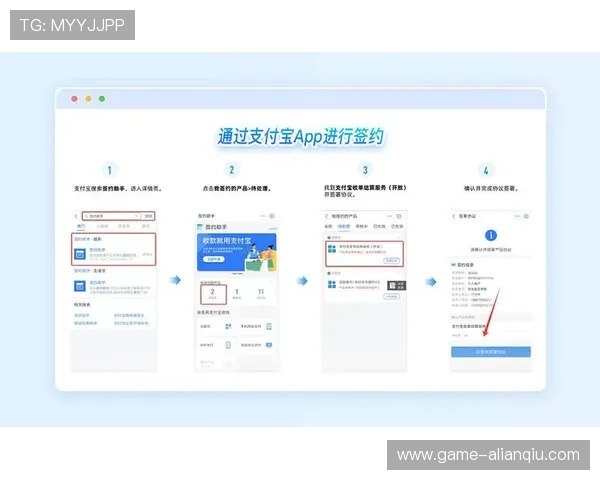Click the green window maximize dot
This screenshot has height=480, width=600.
click(102, 99)
